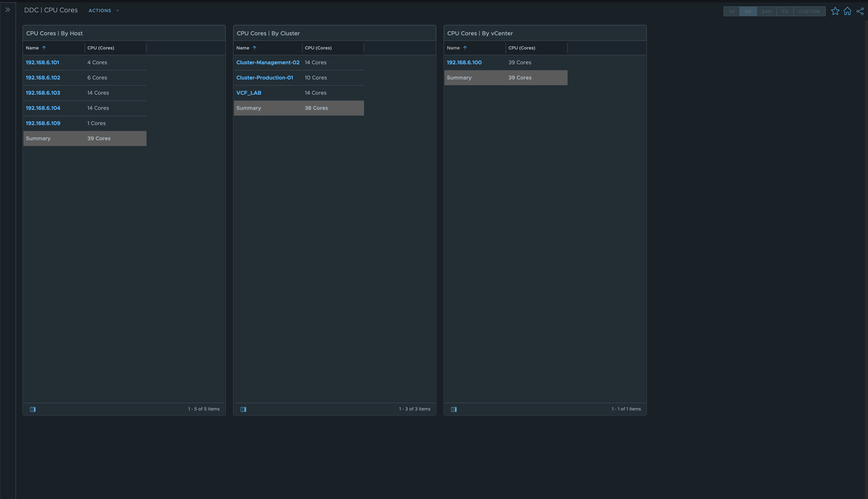Expand the left navigation sidebar

tap(8, 10)
